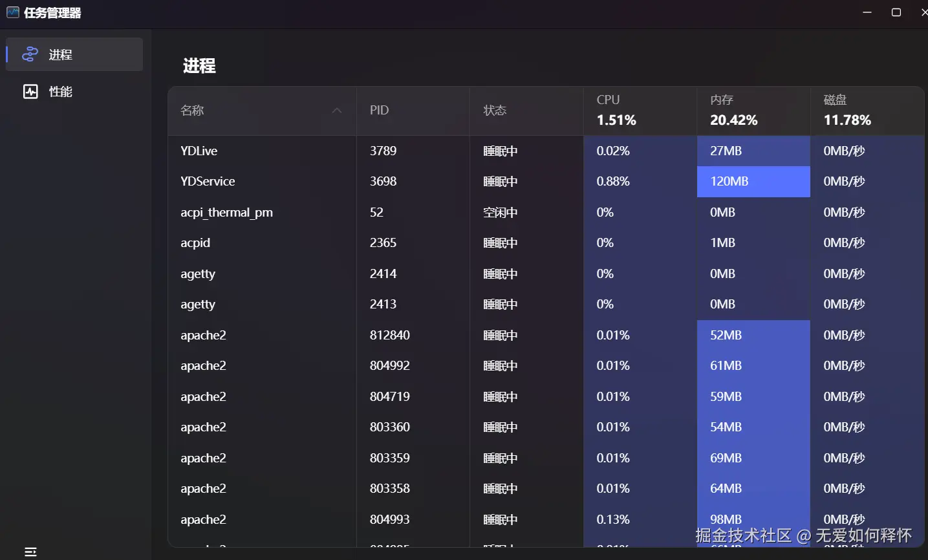Viewport: 928px width, 560px height.
Task: Click the 进程 processes icon in sidebar
Action: pyautogui.click(x=30, y=54)
